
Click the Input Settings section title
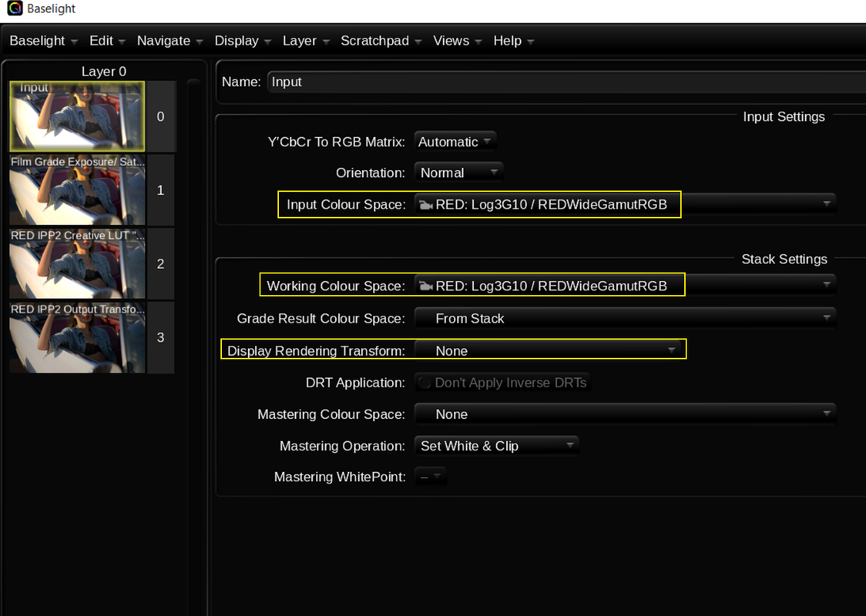[784, 116]
